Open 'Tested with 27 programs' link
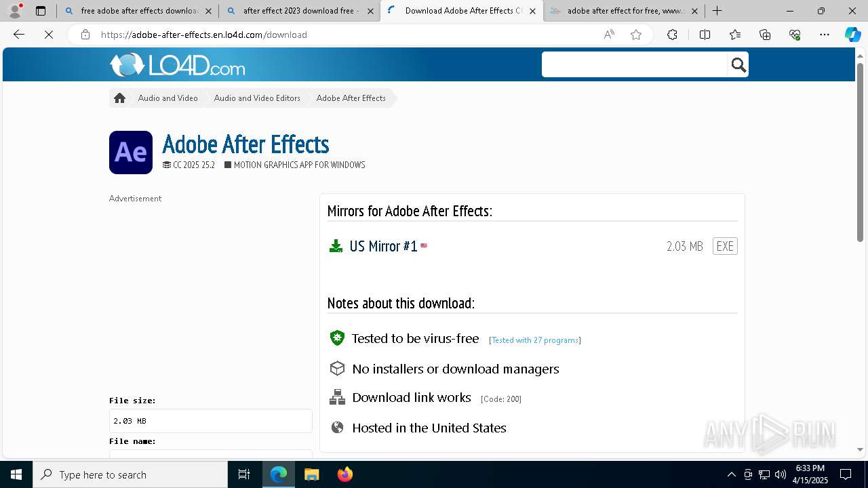The height and width of the screenshot is (488, 868). click(535, 340)
